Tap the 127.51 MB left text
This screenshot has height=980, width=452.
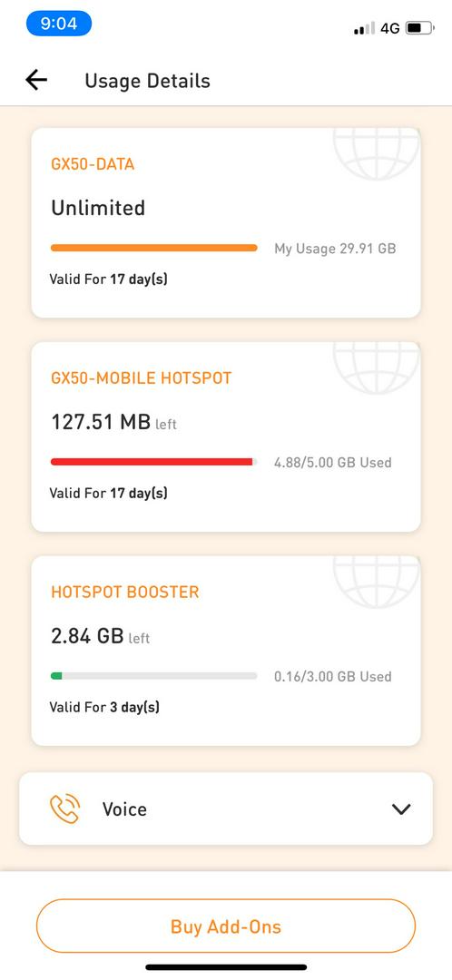click(113, 422)
